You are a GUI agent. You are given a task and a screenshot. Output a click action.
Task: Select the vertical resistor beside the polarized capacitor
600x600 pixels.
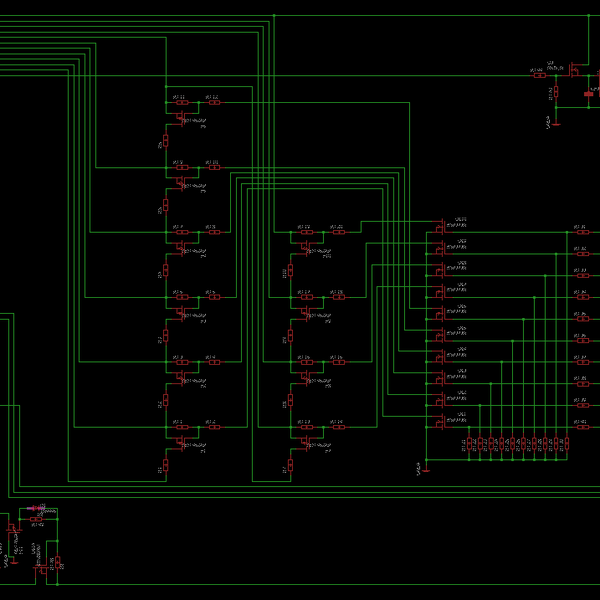[556, 91]
